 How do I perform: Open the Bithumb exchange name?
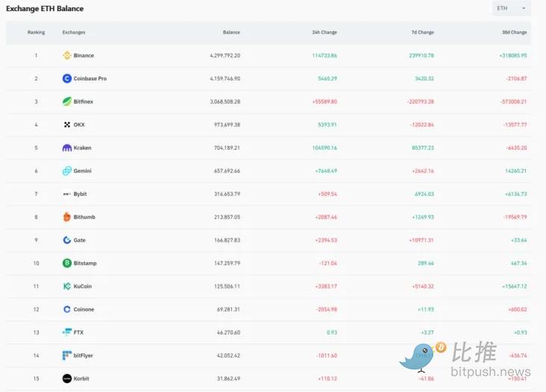pyautogui.click(x=84, y=217)
